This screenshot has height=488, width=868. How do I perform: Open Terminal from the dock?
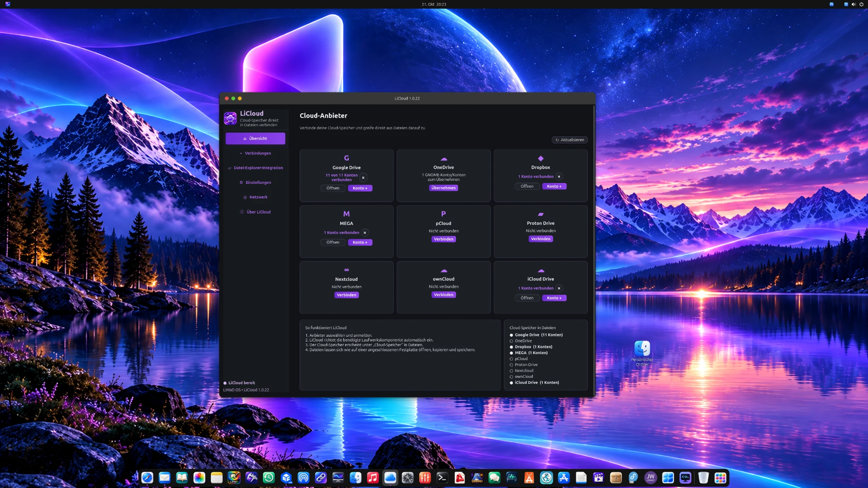click(x=442, y=478)
